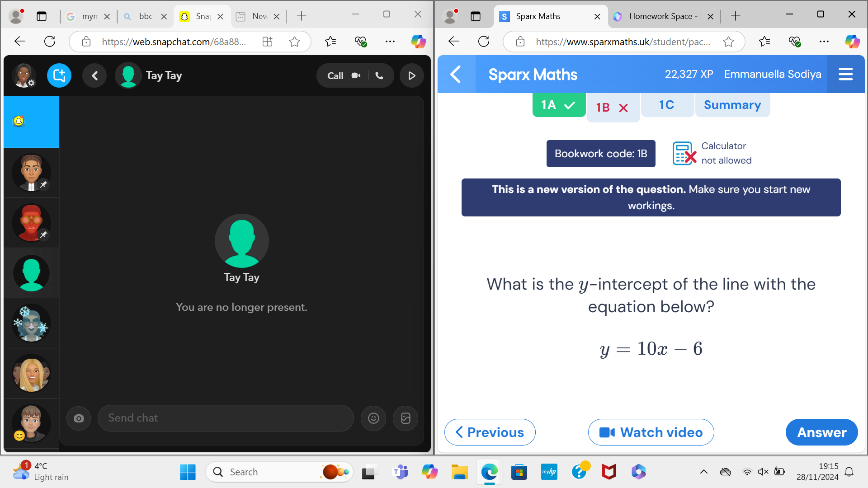Open the Snapchat side panel play arrow
The height and width of the screenshot is (488, 868).
pyautogui.click(x=411, y=75)
